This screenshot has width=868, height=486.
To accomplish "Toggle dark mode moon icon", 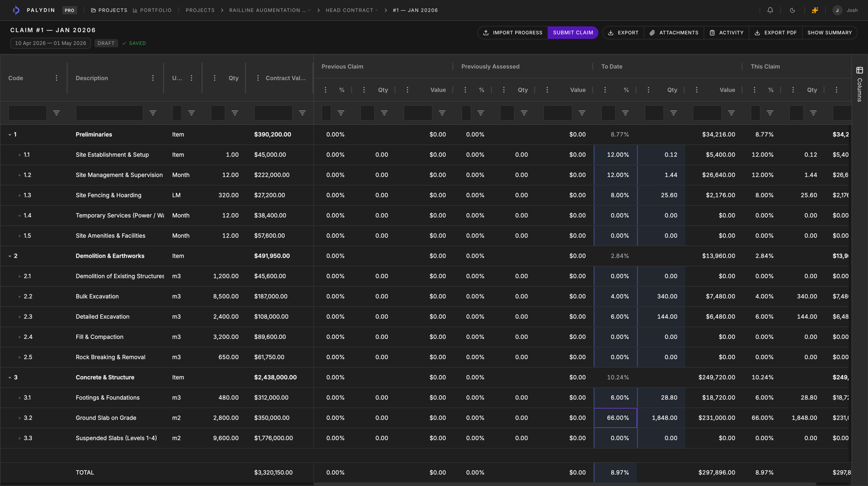I will click(x=792, y=10).
